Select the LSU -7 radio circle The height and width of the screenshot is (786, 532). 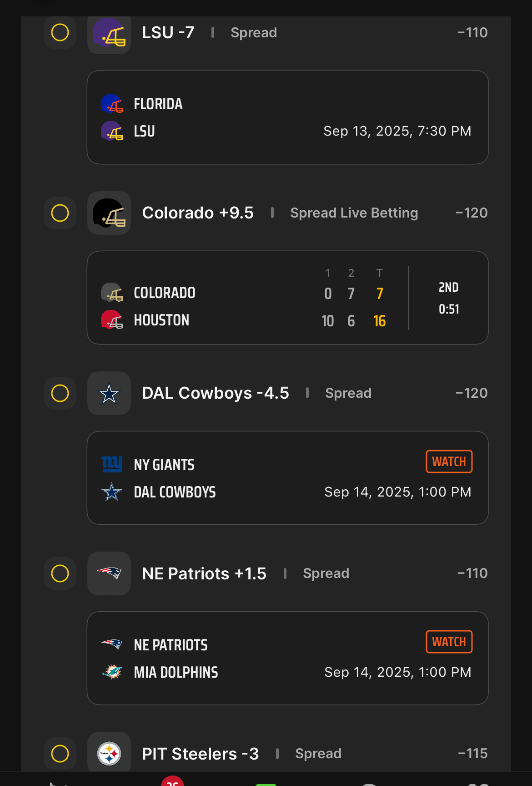[60, 32]
